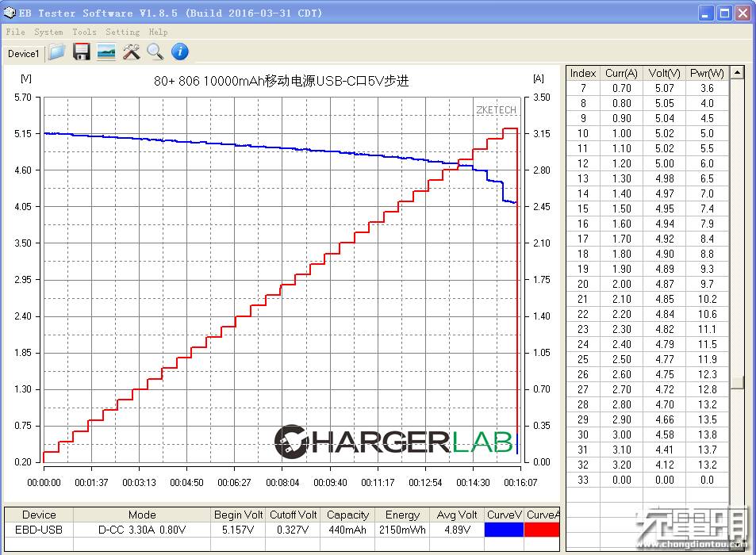Screen dimensions: 756x555
Task: Open the Setting menu
Action: tap(122, 33)
